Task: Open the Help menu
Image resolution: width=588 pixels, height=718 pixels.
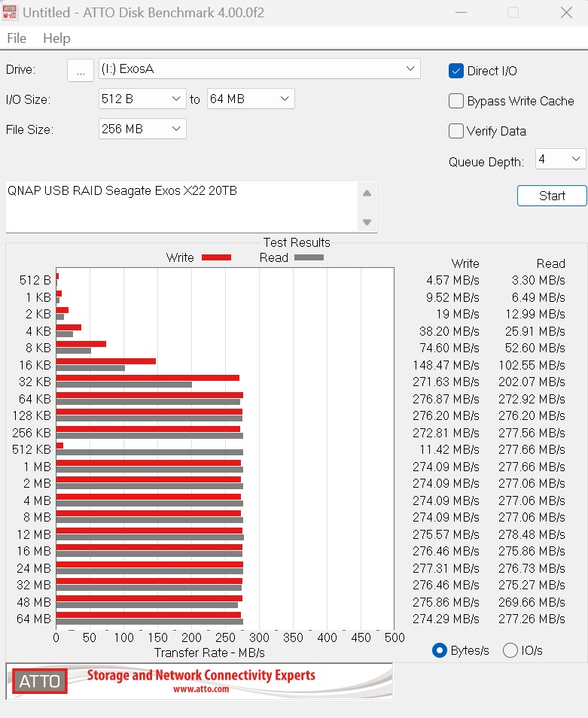Action: [x=56, y=38]
